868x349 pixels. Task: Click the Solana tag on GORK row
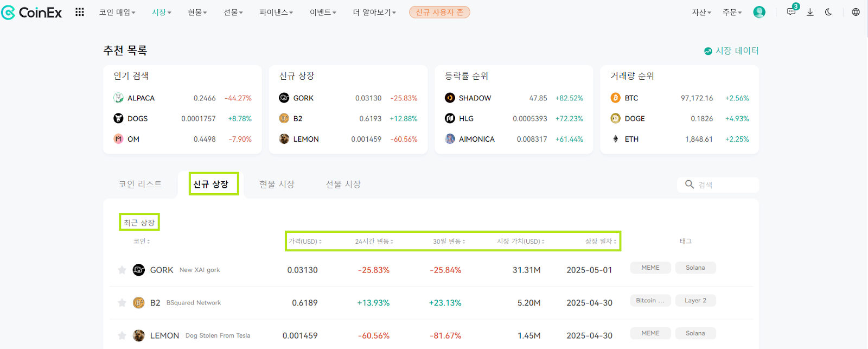695,268
